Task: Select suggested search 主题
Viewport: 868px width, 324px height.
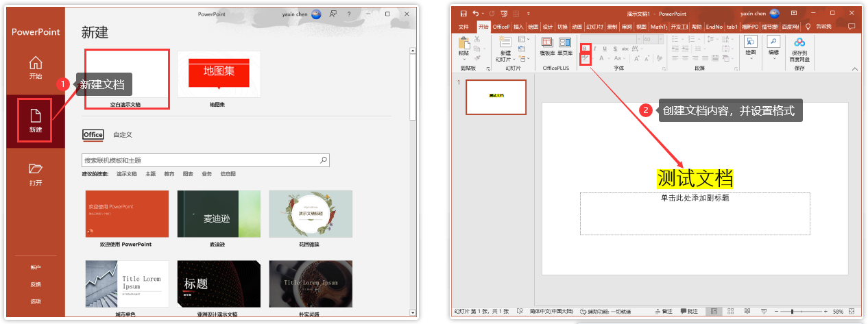Action: [x=150, y=174]
